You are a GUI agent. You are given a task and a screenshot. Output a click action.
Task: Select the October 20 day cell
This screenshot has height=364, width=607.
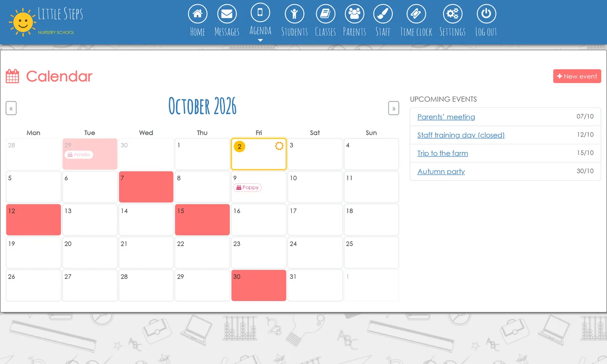(90, 253)
